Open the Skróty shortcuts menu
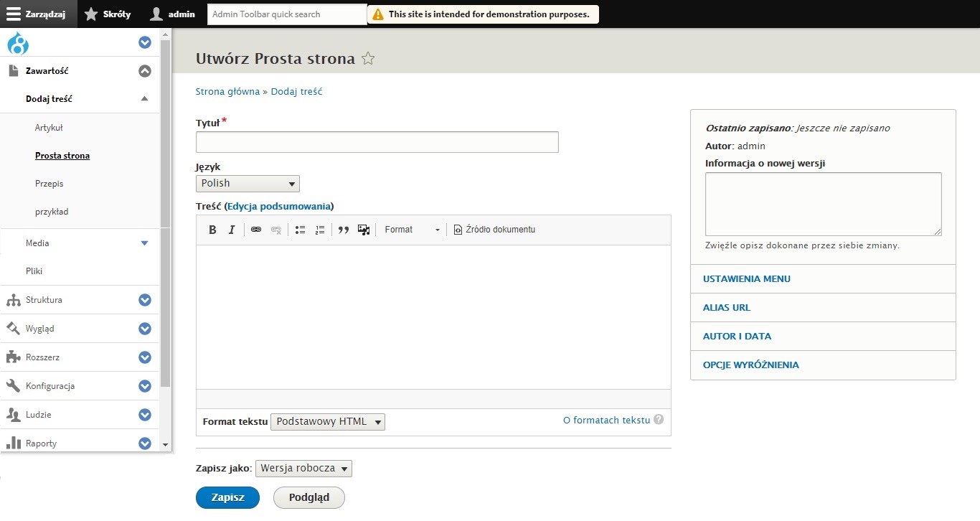Image resolution: width=980 pixels, height=521 pixels. pos(108,14)
